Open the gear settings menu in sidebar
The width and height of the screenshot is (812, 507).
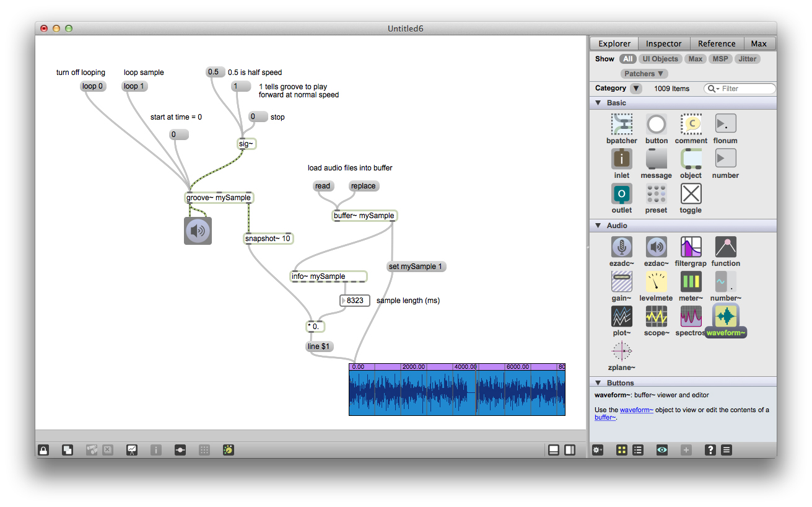pos(598,450)
